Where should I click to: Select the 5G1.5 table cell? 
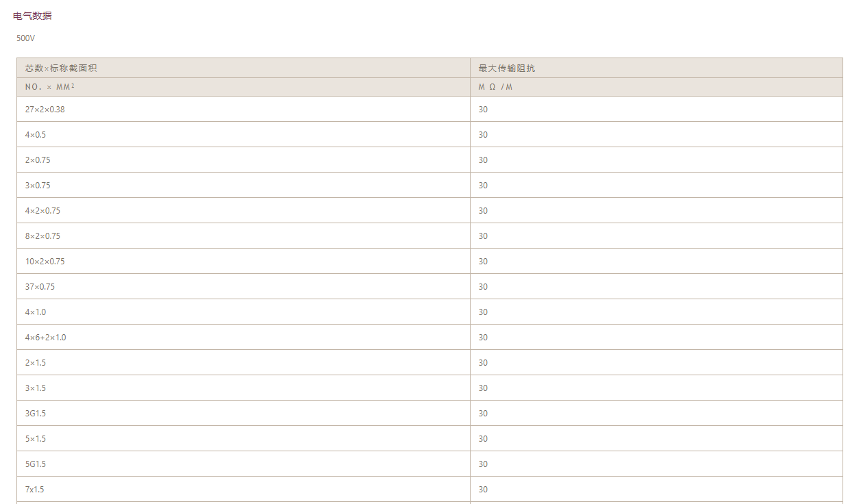[36, 464]
